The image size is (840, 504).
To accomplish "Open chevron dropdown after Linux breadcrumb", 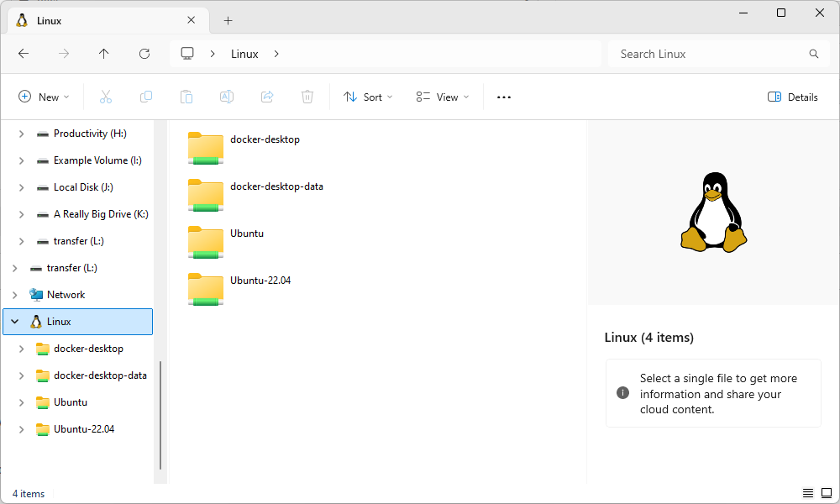I will point(276,54).
